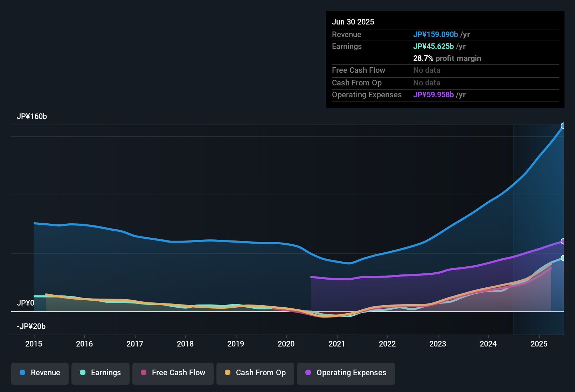
Task: Click the purple Operating Expenses legend dot
Action: [309, 373]
